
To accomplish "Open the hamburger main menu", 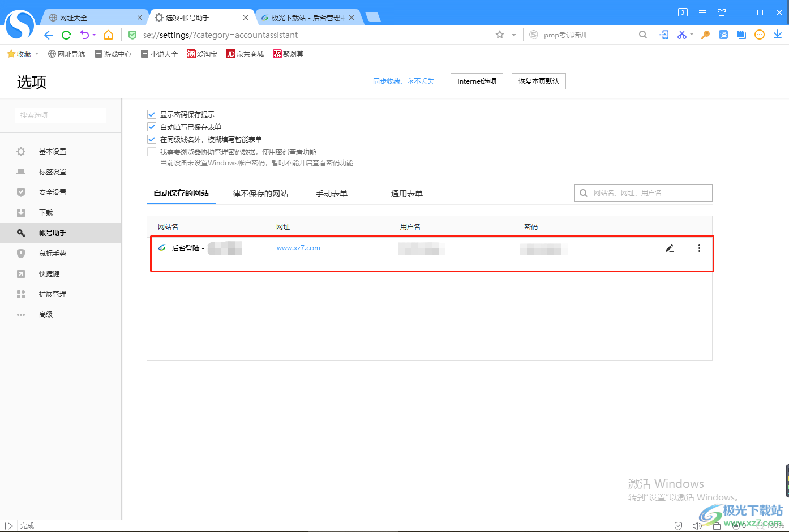I will pyautogui.click(x=702, y=12).
